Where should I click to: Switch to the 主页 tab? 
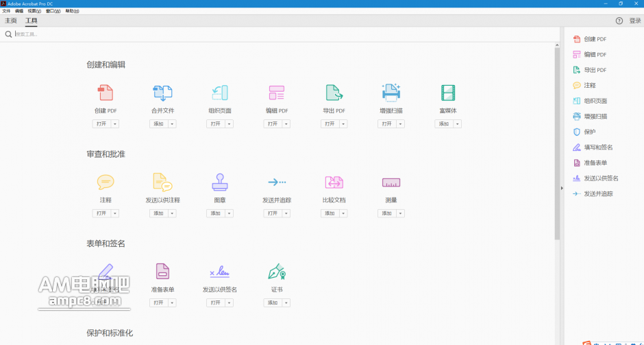tap(11, 21)
